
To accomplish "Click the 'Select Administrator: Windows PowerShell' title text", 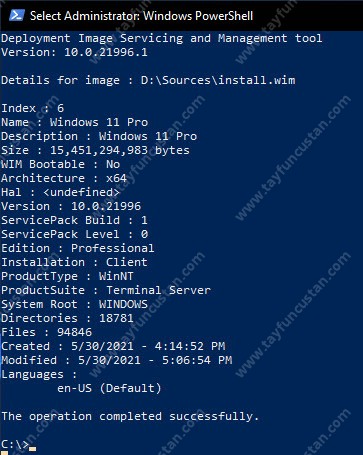I will pyautogui.click(x=141, y=16).
